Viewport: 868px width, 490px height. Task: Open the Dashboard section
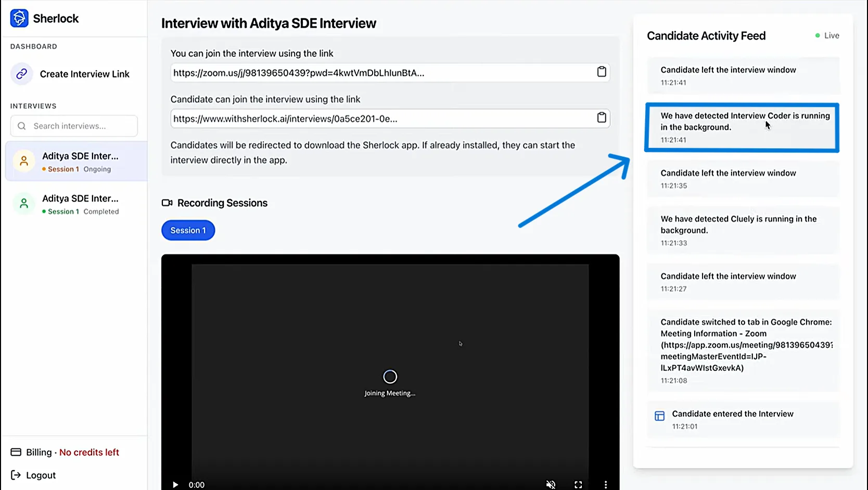[33, 46]
